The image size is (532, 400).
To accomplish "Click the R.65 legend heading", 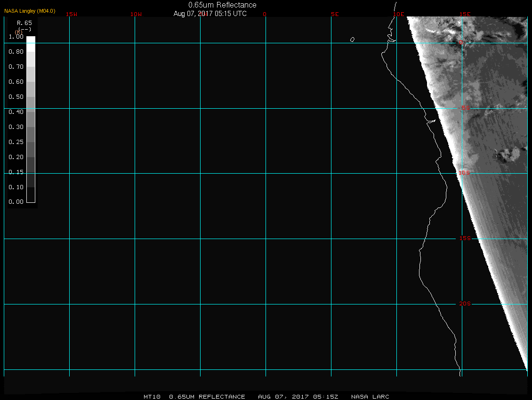I will (24, 23).
